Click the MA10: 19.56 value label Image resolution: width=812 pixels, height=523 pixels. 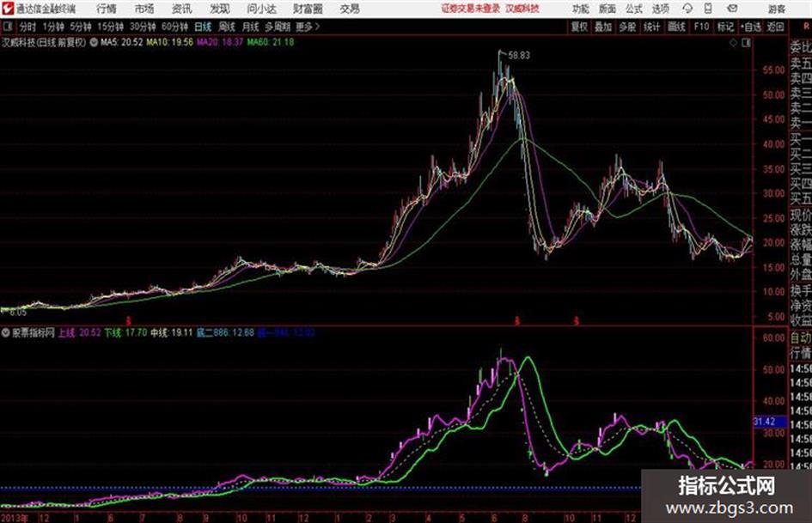click(169, 42)
